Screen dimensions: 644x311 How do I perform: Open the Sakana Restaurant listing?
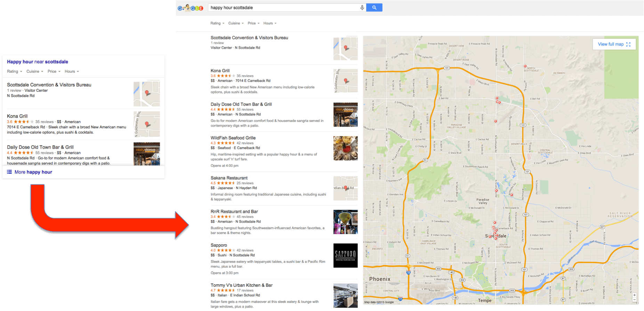click(x=229, y=178)
